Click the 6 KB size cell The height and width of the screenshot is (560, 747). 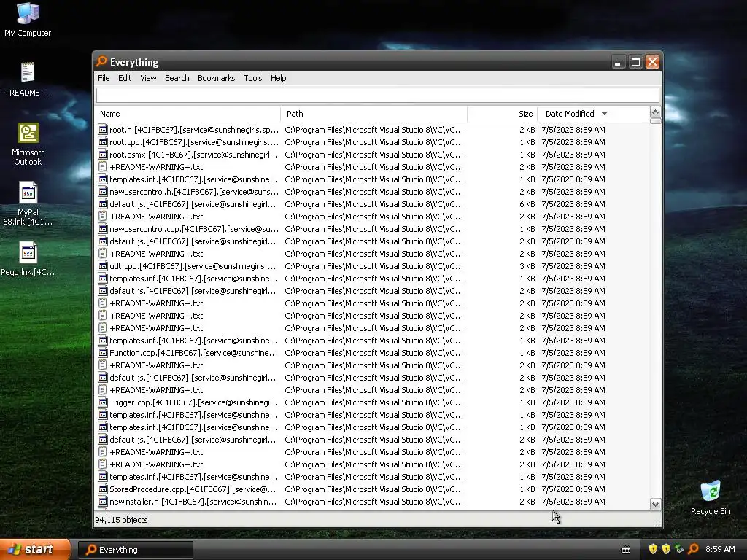coord(527,204)
